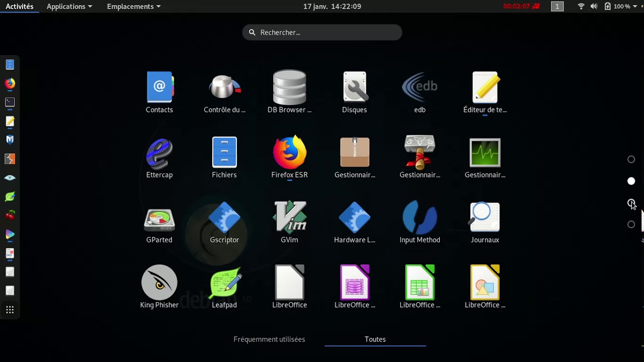Select the filled second page indicator dot
This screenshot has width=644, height=362.
631,181
